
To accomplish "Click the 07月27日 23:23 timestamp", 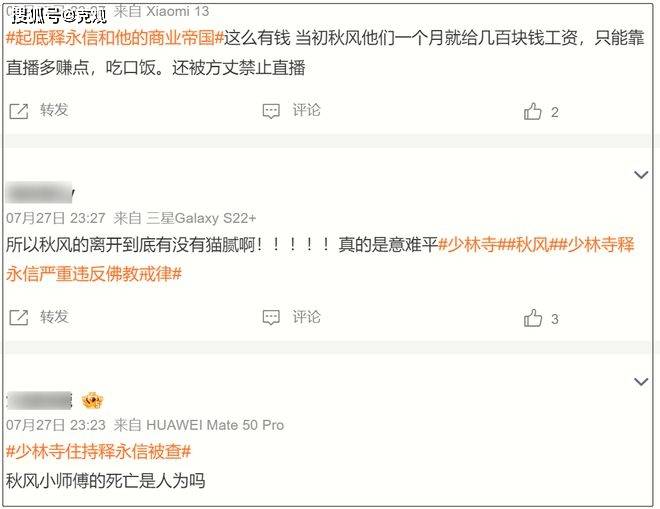I will click(x=56, y=425).
